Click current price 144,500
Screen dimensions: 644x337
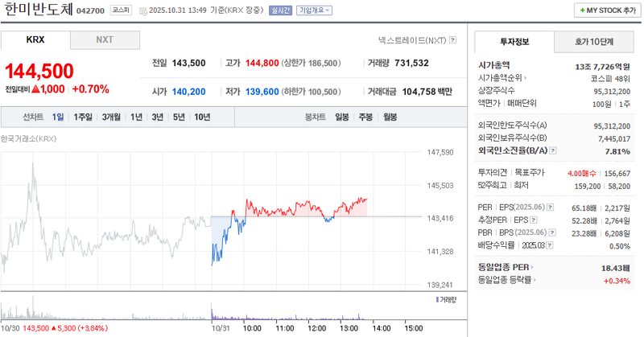tap(39, 71)
